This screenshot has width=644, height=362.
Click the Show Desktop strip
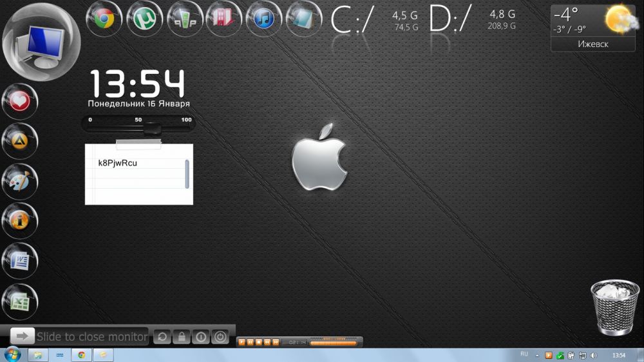(x=641, y=356)
